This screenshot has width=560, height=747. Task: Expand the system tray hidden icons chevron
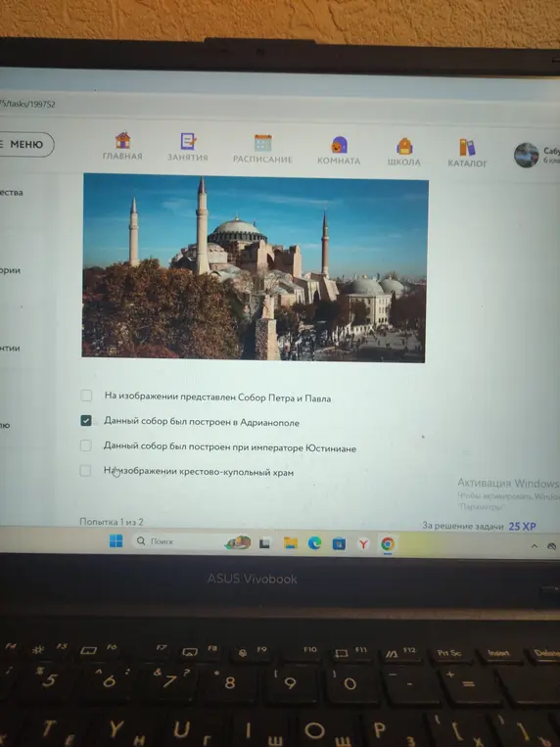535,546
